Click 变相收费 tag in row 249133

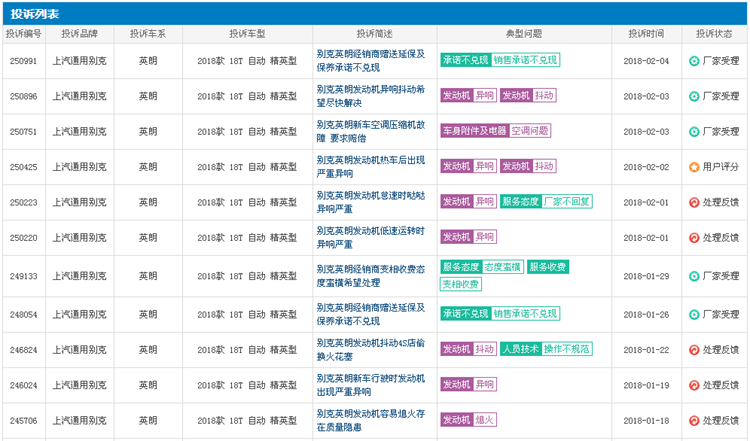coord(461,284)
